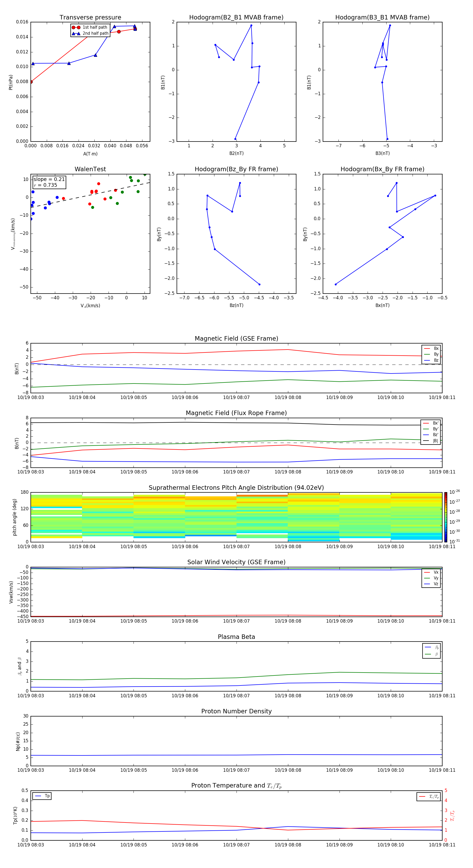Click the 'Bx' legend entry in GSE panel
473x868 pixels.
tap(431, 349)
